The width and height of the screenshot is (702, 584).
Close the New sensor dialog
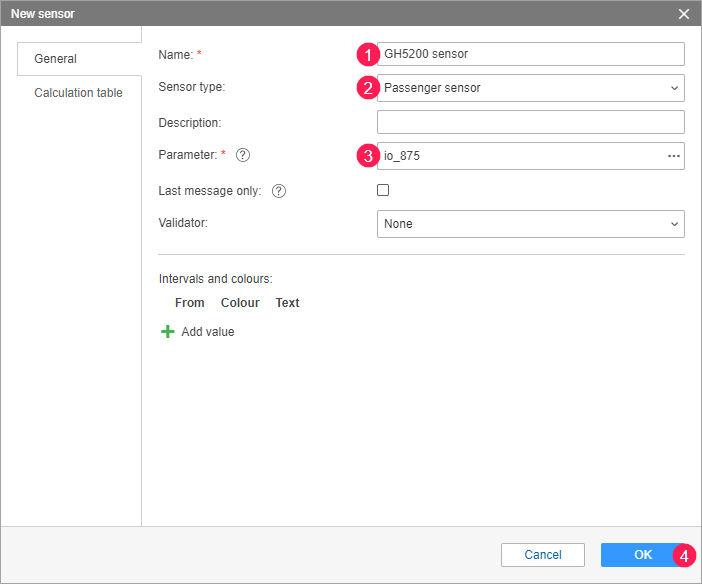point(684,14)
